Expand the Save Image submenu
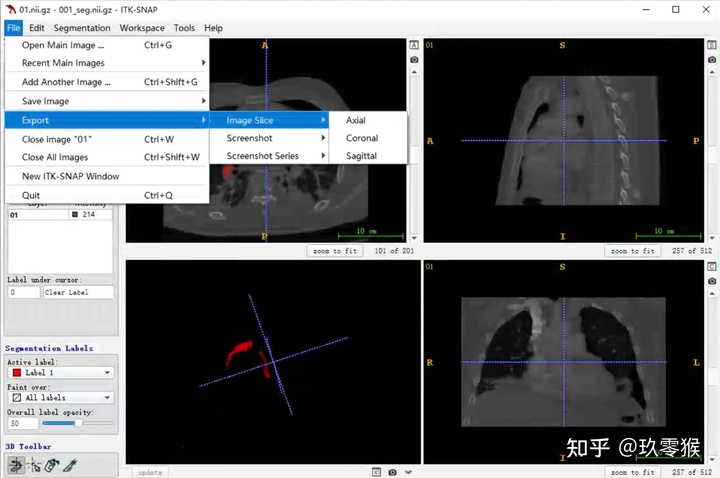The height and width of the screenshot is (478, 720). (x=107, y=101)
